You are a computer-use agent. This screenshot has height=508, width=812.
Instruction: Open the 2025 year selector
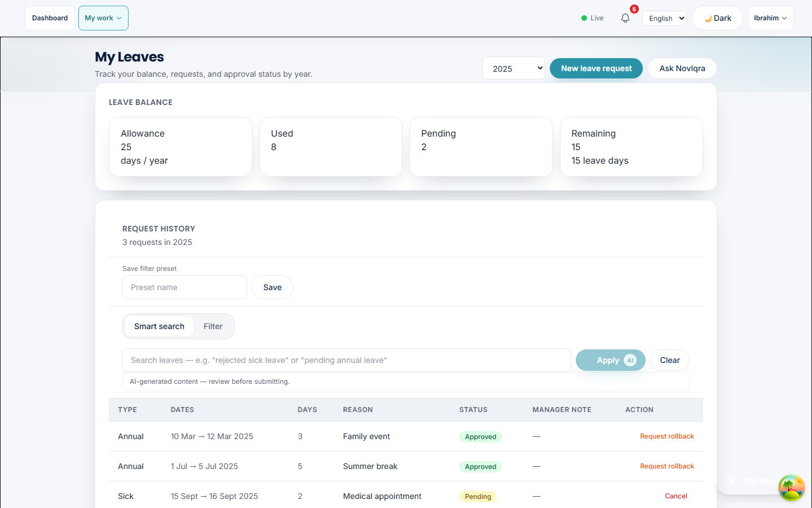tap(514, 68)
